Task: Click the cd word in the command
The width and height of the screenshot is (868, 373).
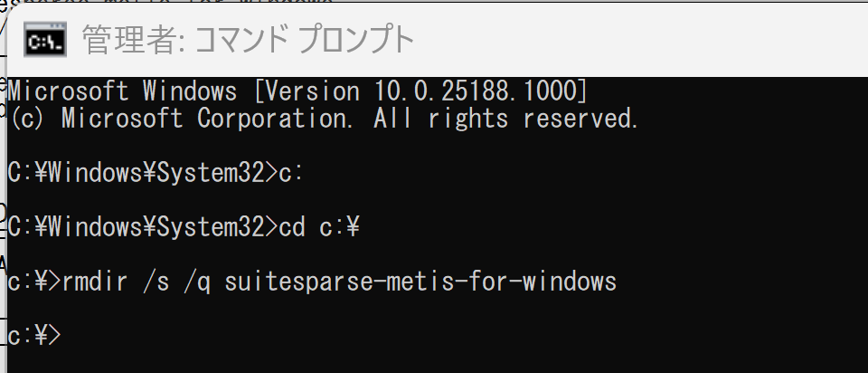Action: [x=292, y=227]
